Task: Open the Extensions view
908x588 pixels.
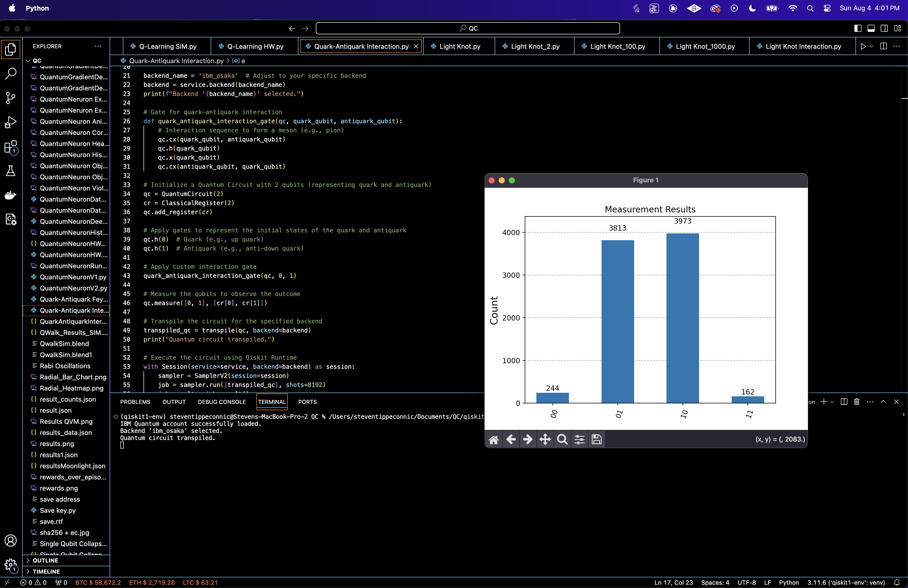Action: click(x=11, y=147)
